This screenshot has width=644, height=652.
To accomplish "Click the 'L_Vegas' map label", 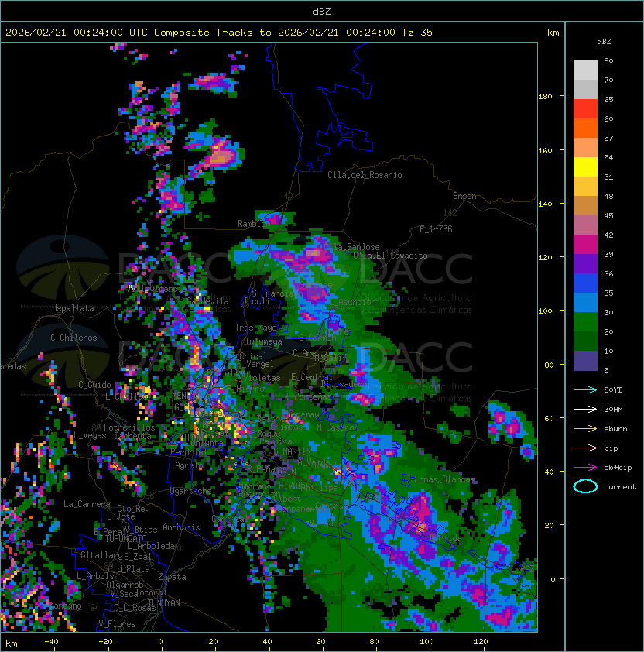I will tap(90, 435).
